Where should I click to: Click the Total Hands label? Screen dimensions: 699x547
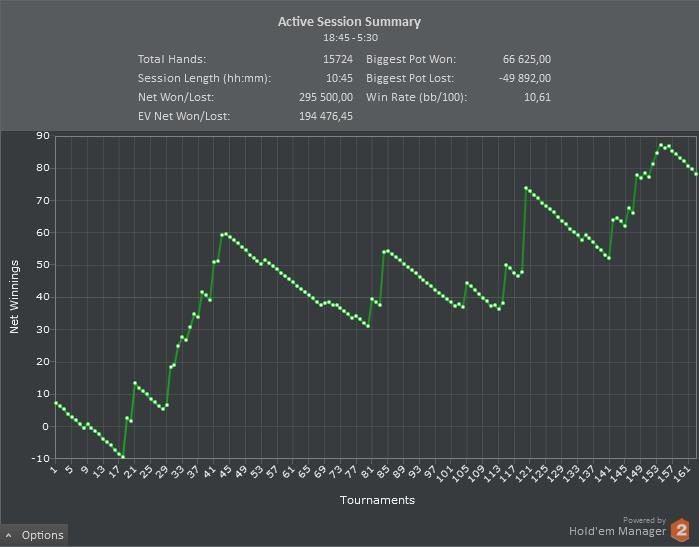172,59
